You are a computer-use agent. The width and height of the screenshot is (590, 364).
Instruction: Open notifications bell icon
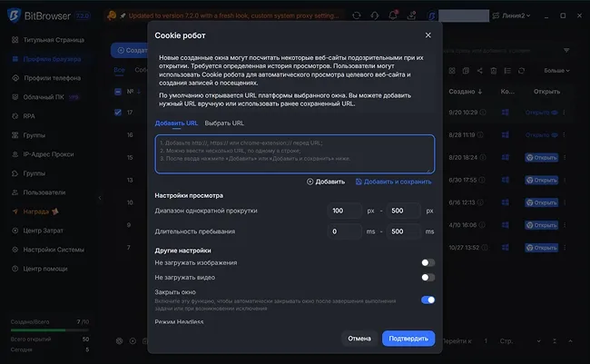pos(393,15)
